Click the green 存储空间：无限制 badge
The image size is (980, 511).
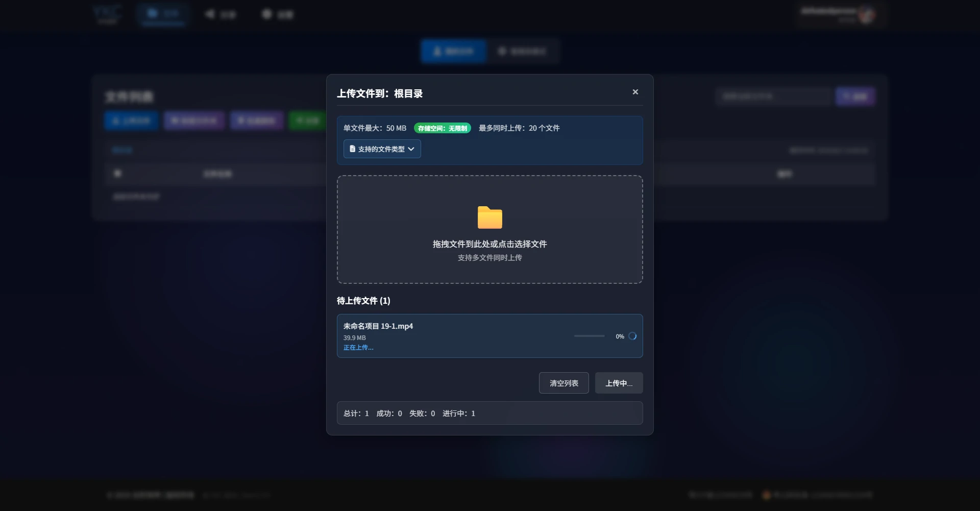(x=442, y=128)
